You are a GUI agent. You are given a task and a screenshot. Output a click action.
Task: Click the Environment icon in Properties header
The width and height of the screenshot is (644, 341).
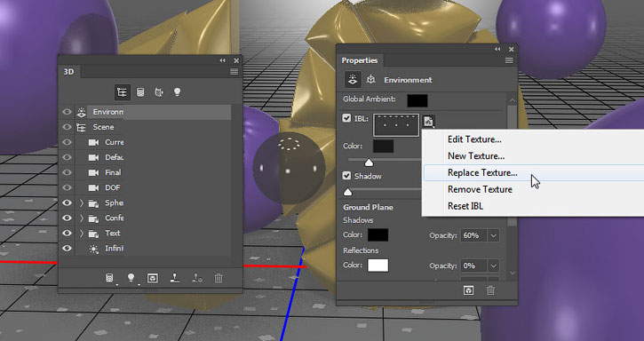tap(353, 80)
